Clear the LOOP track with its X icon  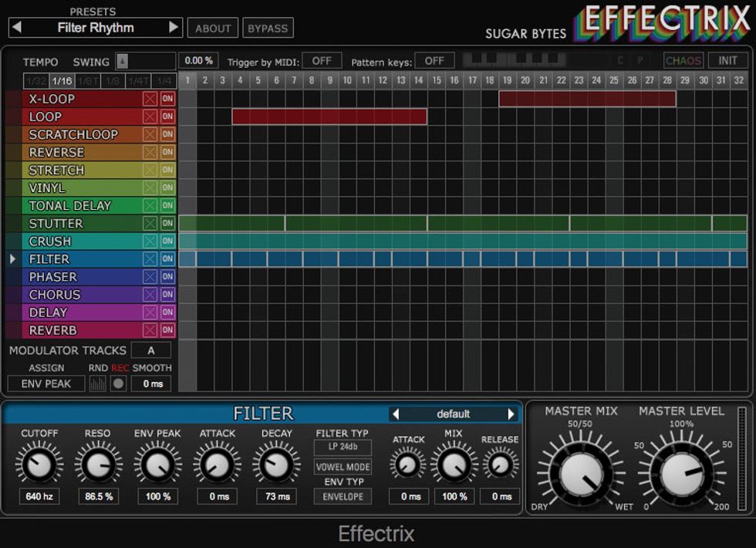click(x=150, y=117)
